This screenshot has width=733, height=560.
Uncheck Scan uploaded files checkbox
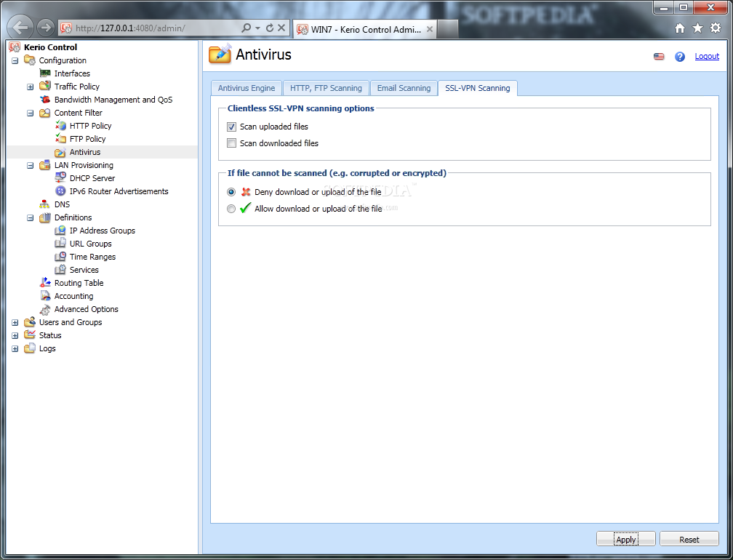(231, 127)
